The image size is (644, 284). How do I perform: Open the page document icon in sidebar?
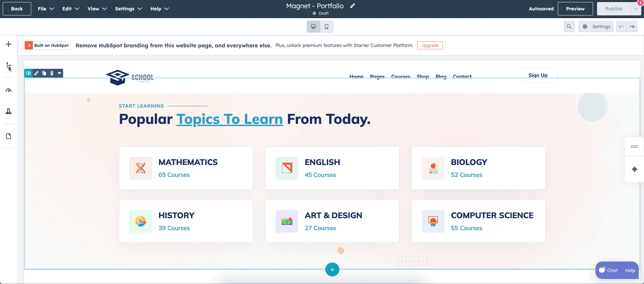(x=9, y=136)
